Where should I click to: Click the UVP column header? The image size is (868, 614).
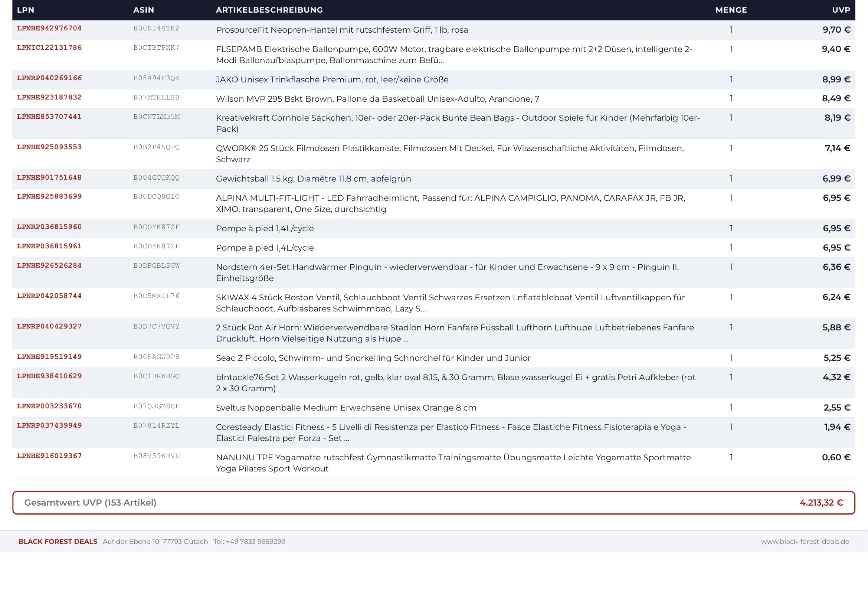[841, 10]
